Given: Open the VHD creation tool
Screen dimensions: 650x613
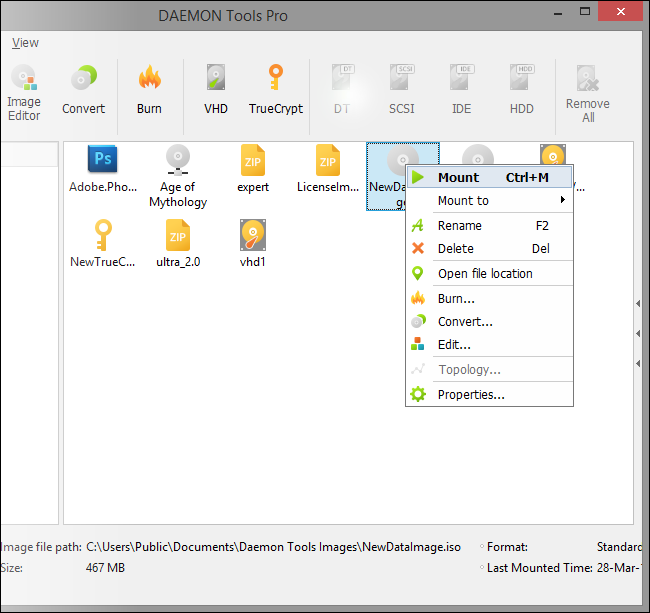Looking at the screenshot, I should (216, 90).
